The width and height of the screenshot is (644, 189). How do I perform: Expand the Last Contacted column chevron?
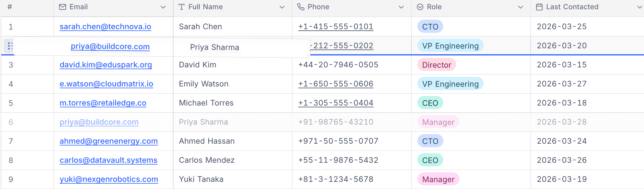640,7
